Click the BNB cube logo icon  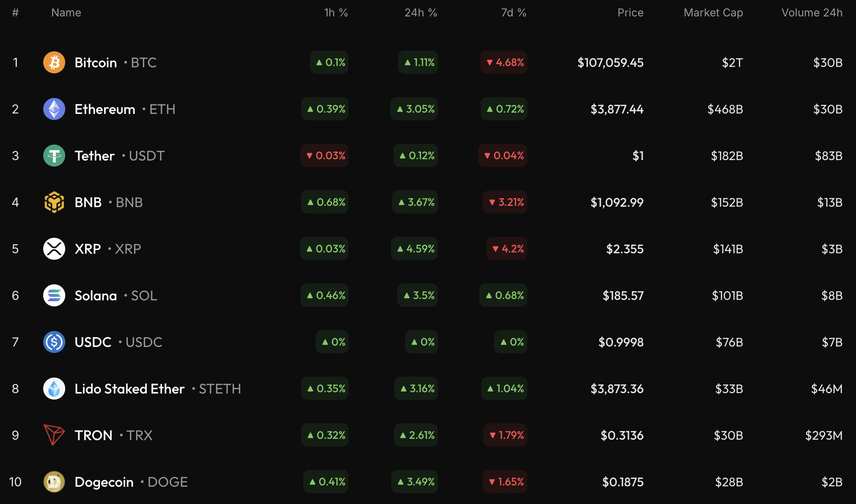[x=54, y=202]
